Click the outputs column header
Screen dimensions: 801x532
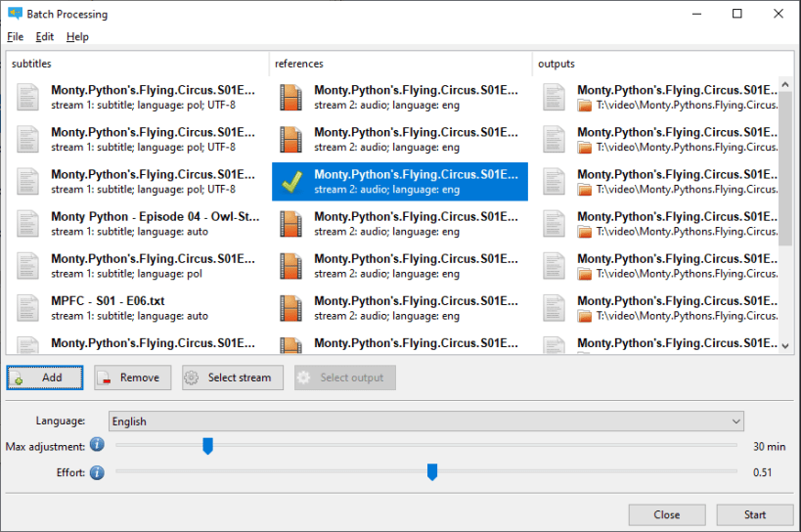click(x=662, y=64)
